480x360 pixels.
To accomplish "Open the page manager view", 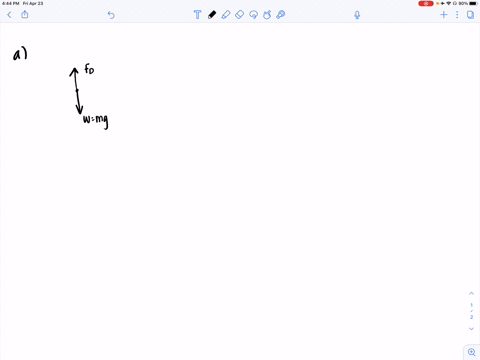I will tap(470, 15).
